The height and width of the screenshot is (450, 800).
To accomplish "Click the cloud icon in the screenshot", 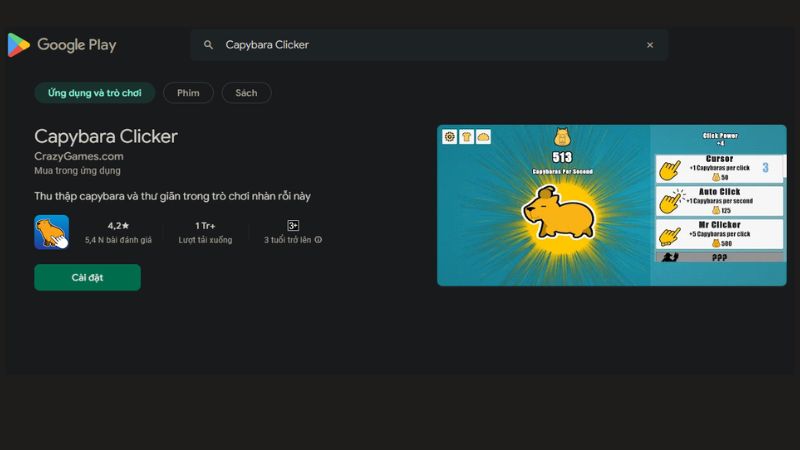I will click(x=483, y=137).
